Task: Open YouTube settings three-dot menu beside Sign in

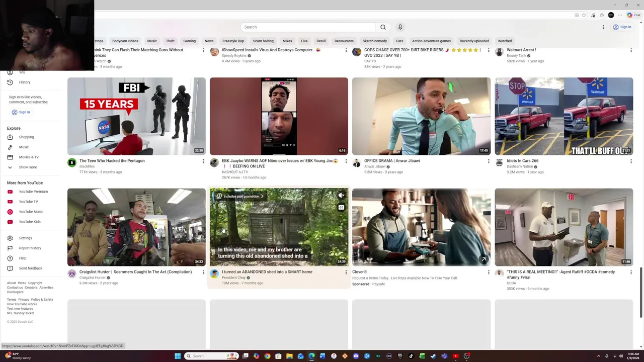Action: 603,27
